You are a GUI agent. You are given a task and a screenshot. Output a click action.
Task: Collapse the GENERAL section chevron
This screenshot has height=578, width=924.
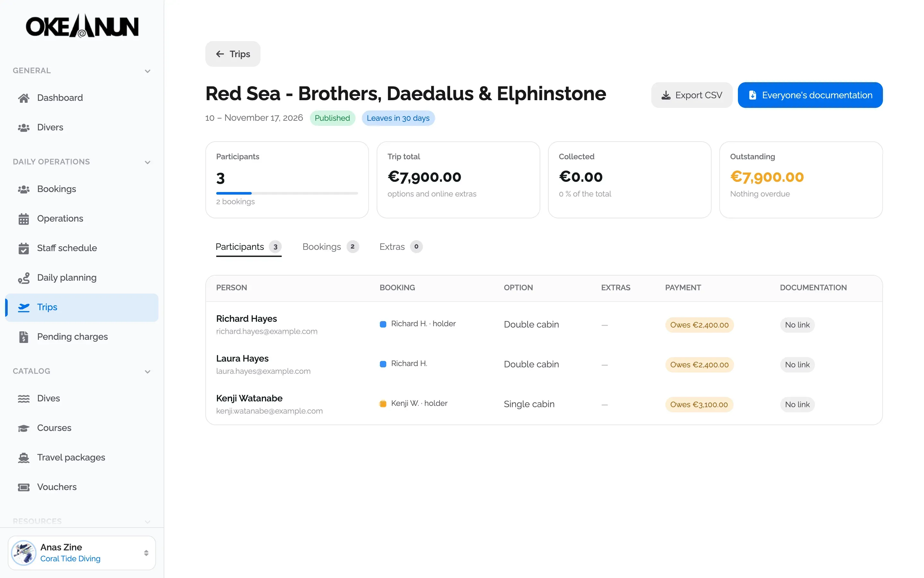click(x=147, y=71)
